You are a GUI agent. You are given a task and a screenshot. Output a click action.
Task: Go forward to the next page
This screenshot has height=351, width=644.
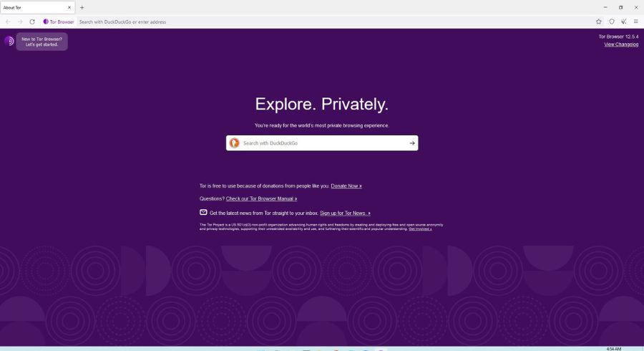tap(20, 21)
